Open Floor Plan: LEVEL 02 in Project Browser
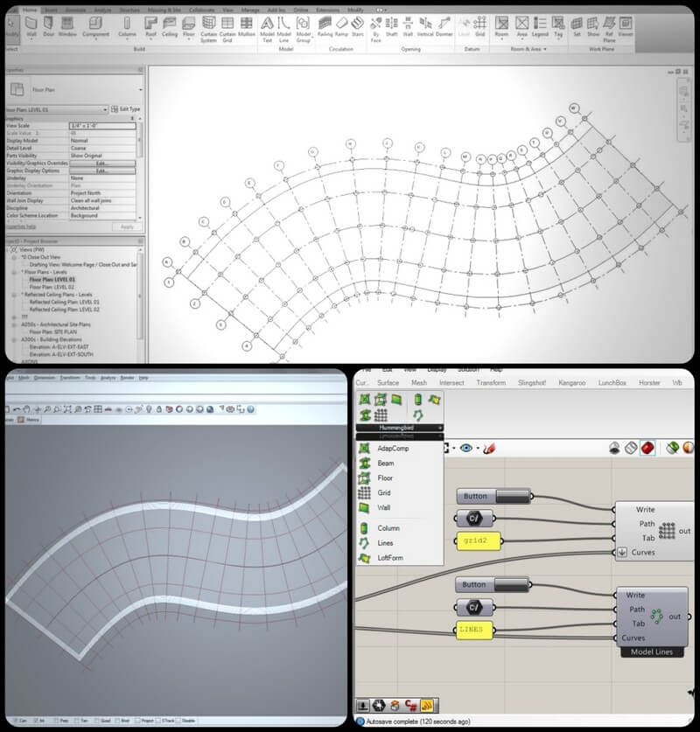 [x=53, y=287]
